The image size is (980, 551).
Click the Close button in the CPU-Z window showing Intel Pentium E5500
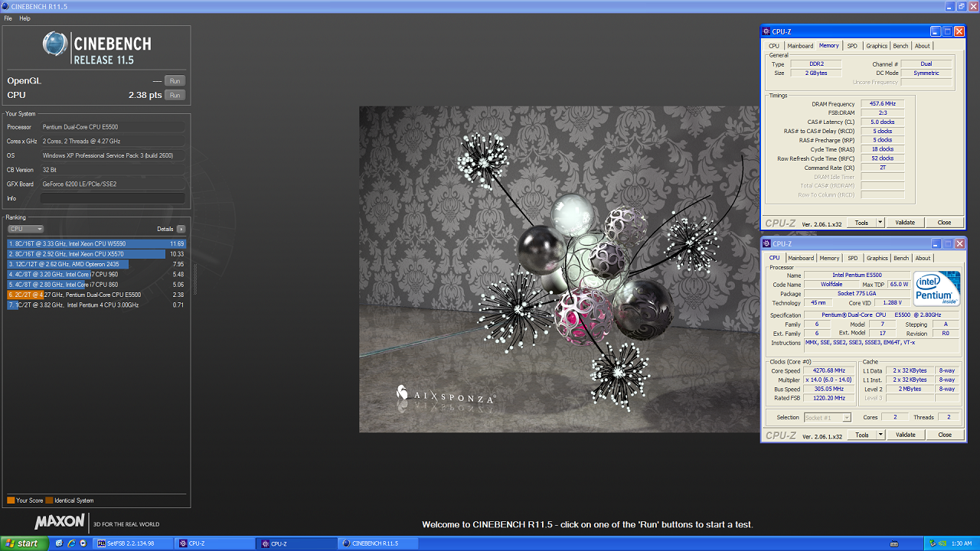point(945,435)
